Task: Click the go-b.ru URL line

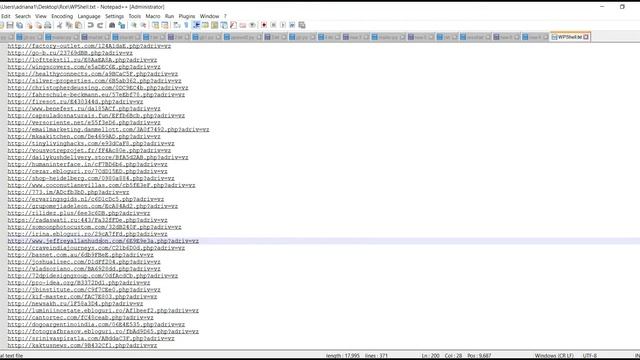Action: click(70, 53)
